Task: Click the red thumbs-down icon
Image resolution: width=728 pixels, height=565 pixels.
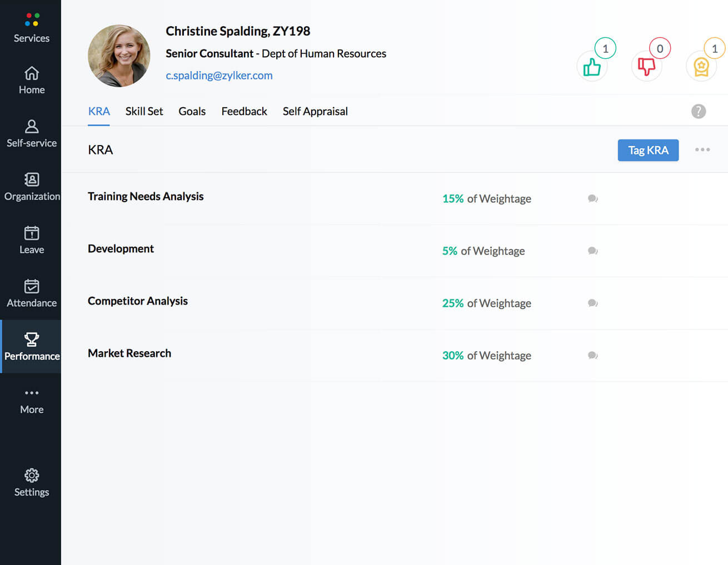Action: (x=646, y=67)
